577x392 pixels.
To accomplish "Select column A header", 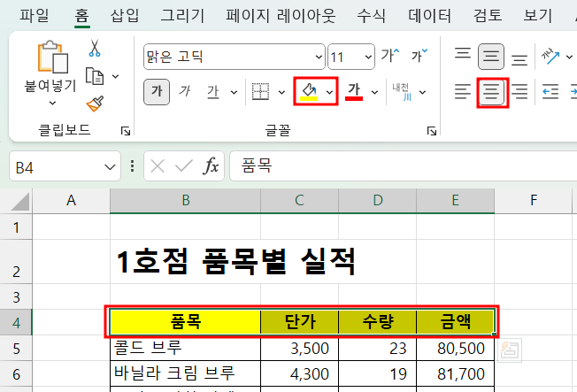I will tap(71, 201).
